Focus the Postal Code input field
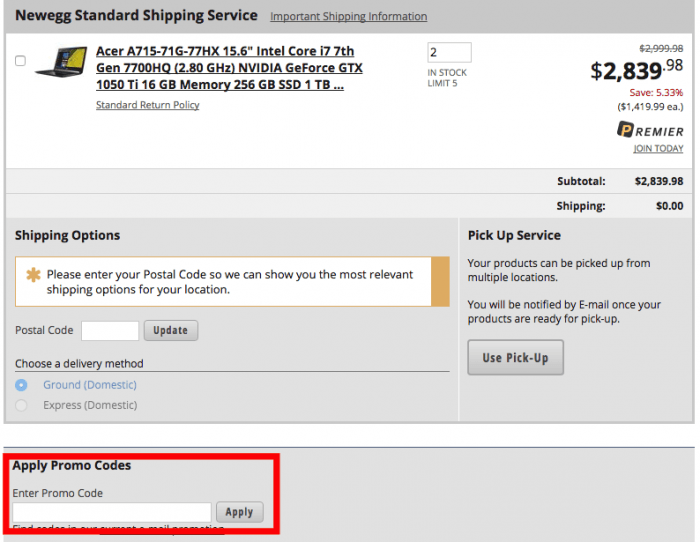The image size is (700, 542). (110, 330)
